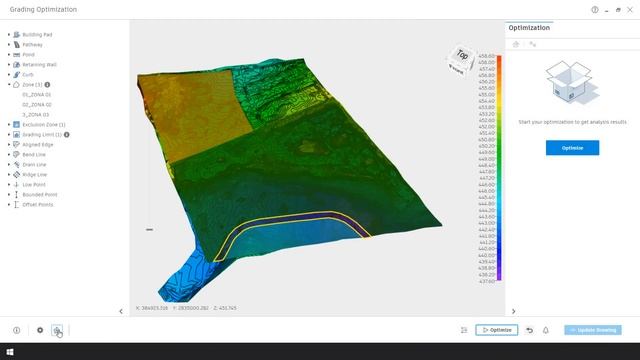Expand the Drain Line tree node
The width and height of the screenshot is (640, 360).
click(9, 164)
